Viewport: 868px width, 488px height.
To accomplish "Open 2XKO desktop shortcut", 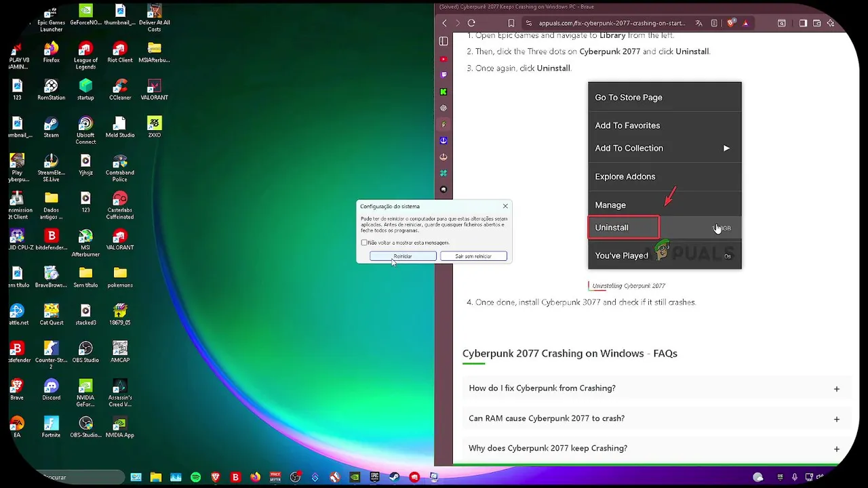I will [154, 127].
